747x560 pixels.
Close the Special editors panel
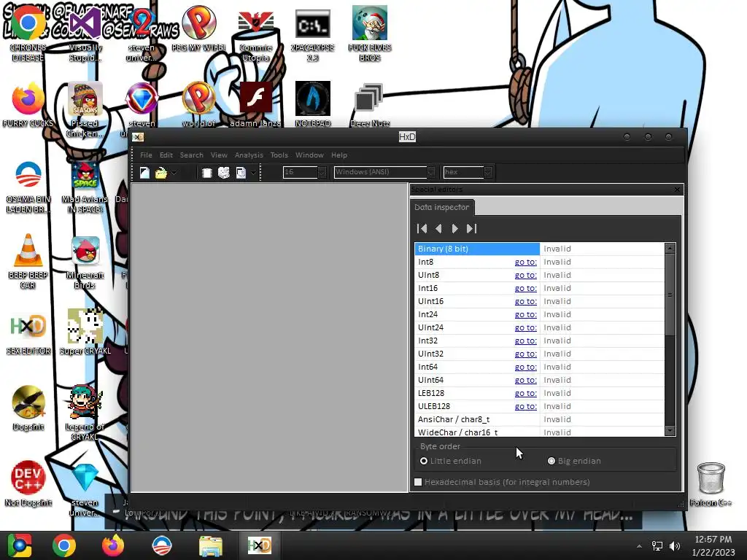pos(678,190)
